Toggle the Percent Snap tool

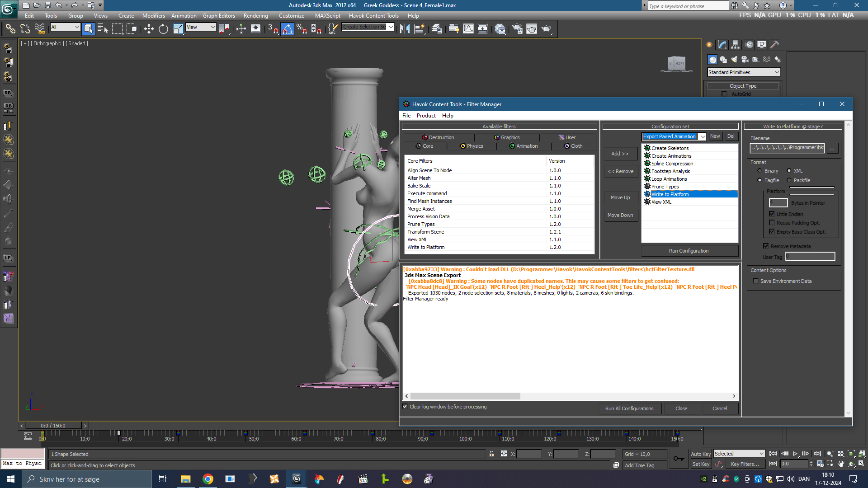[x=302, y=29]
